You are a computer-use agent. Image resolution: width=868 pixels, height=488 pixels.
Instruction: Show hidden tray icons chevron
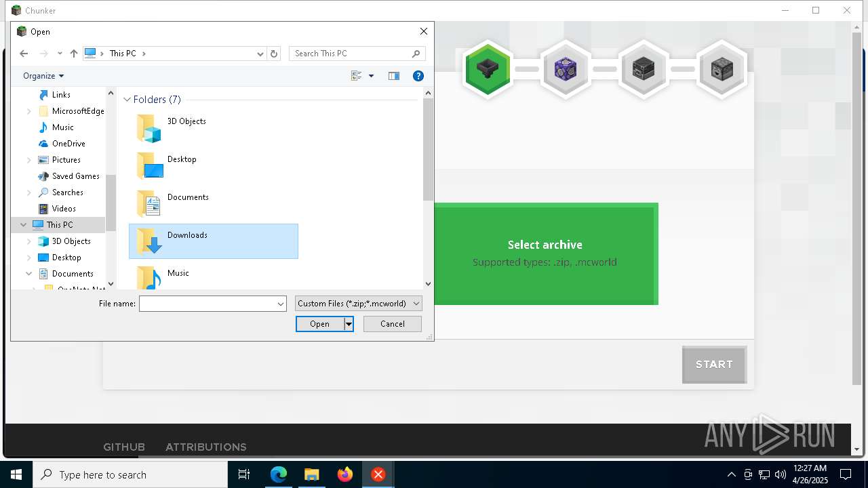[x=731, y=474]
